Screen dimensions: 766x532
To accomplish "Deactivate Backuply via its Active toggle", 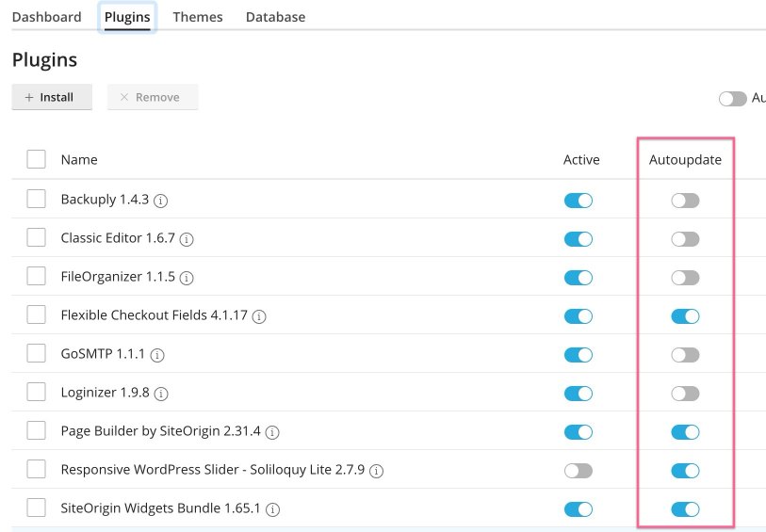I will tap(579, 201).
